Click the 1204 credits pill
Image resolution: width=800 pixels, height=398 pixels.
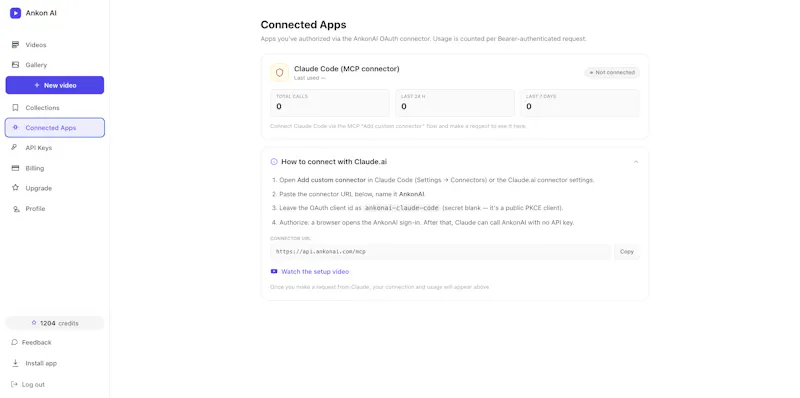pyautogui.click(x=55, y=323)
